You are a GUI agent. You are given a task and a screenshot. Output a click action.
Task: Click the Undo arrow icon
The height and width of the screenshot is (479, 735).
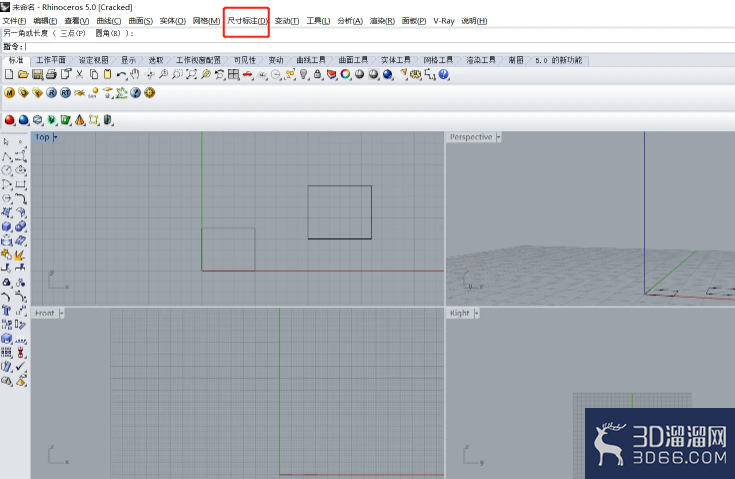[121, 74]
